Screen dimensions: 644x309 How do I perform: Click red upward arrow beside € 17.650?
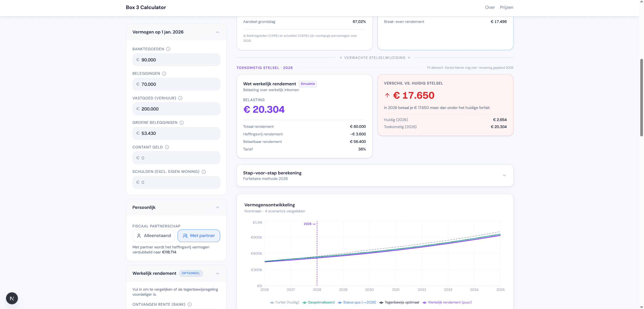click(387, 95)
